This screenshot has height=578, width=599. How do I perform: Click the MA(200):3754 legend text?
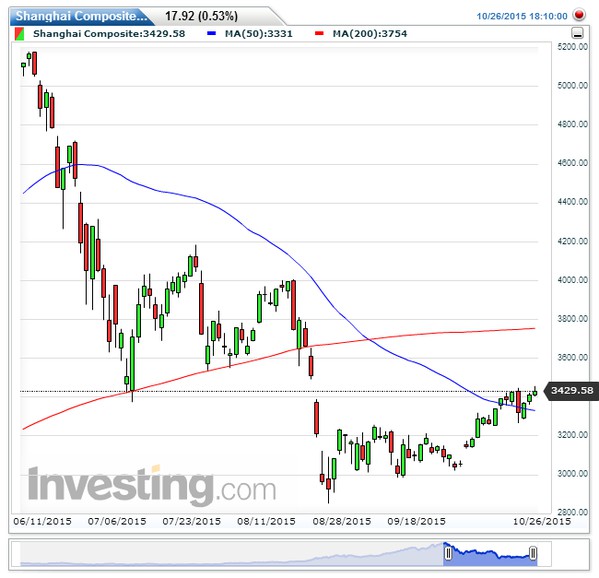[x=370, y=34]
